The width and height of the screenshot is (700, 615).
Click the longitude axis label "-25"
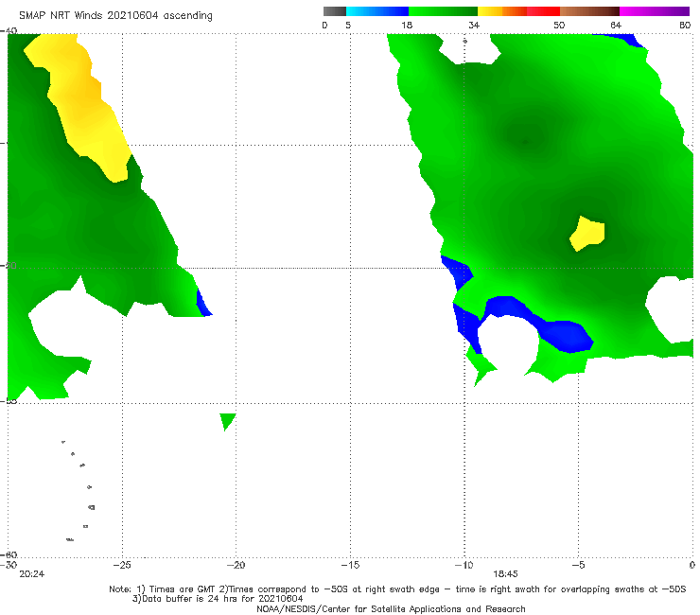(122, 565)
